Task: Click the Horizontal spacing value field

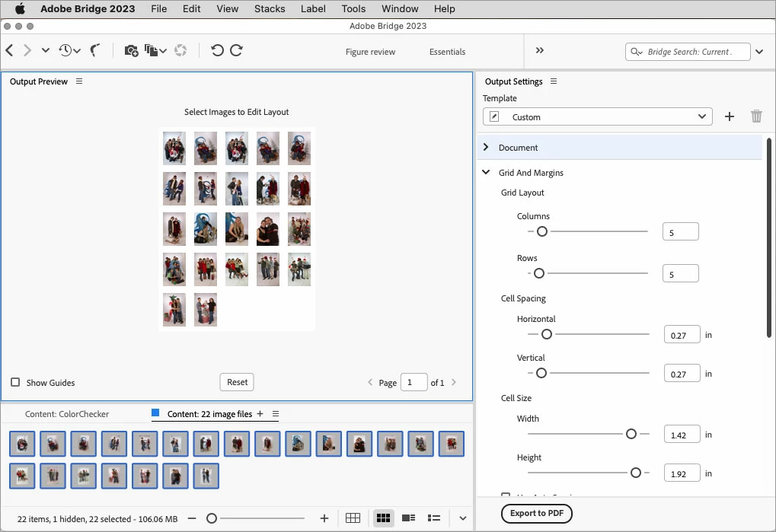Action: 682,335
